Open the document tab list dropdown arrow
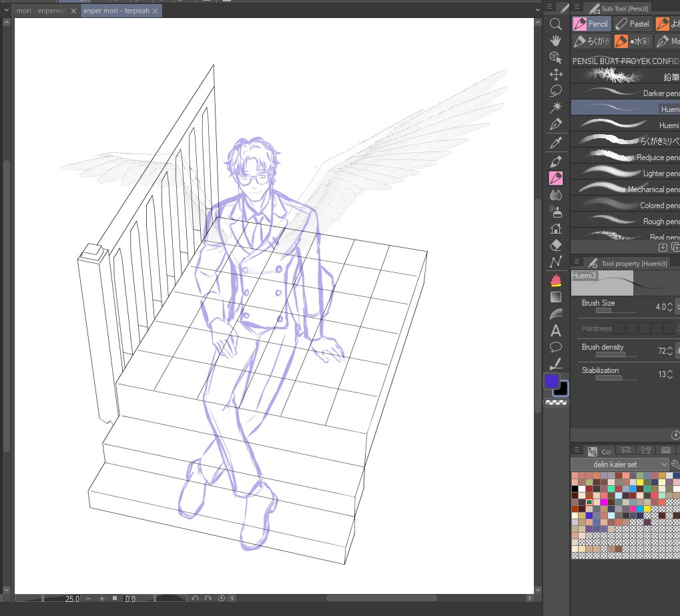This screenshot has width=680, height=616. pyautogui.click(x=7, y=10)
